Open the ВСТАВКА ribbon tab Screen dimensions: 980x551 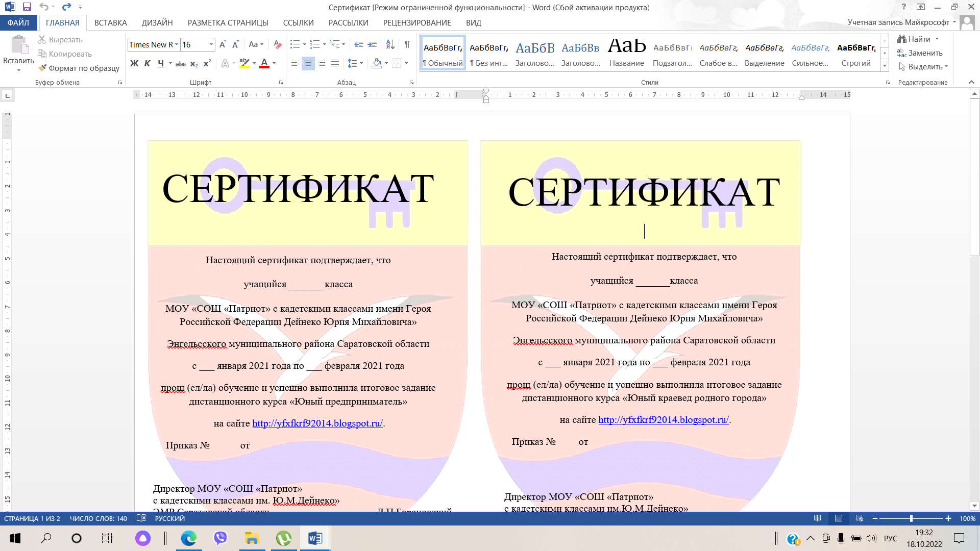(x=110, y=22)
